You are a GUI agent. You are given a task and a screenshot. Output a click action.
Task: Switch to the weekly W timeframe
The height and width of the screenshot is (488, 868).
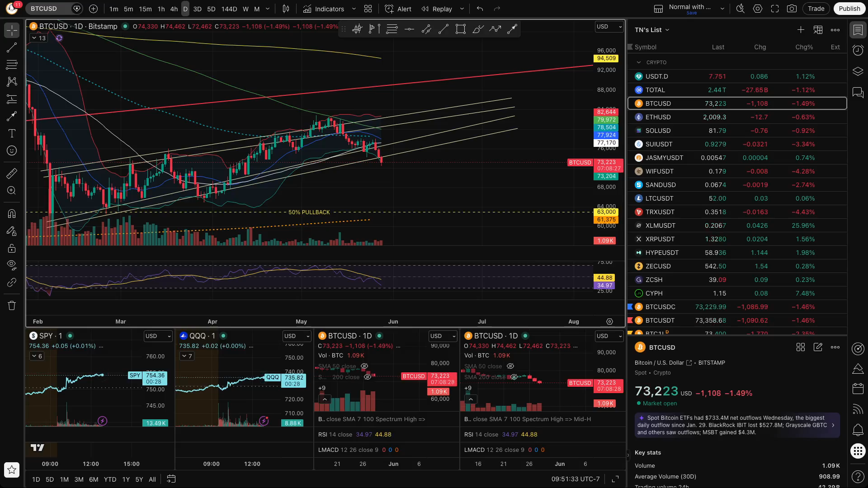coord(245,9)
